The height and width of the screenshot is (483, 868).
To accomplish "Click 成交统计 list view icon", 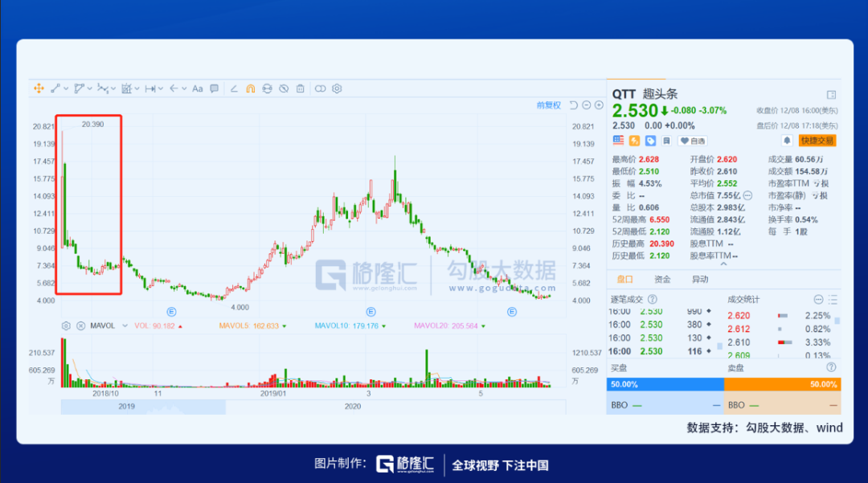I will [833, 299].
